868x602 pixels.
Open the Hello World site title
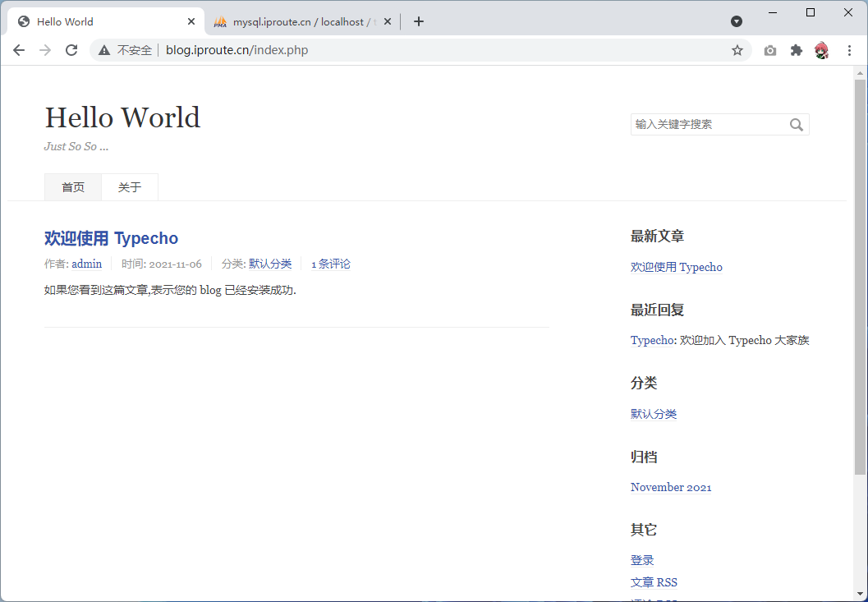[122, 117]
